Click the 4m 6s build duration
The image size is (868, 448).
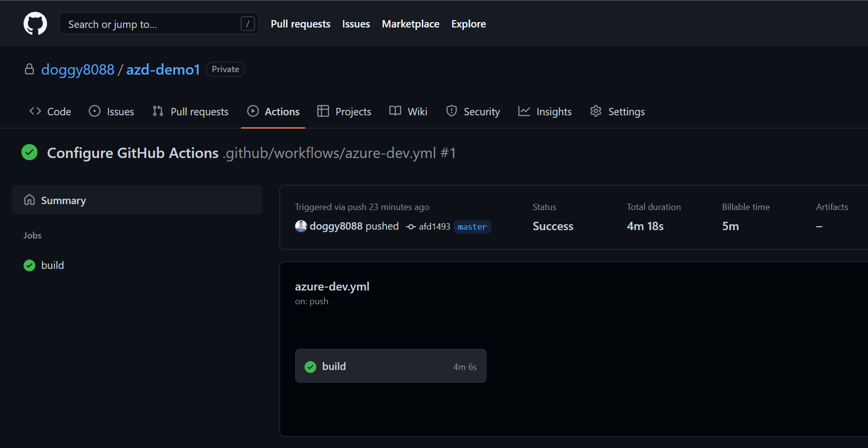tap(465, 367)
